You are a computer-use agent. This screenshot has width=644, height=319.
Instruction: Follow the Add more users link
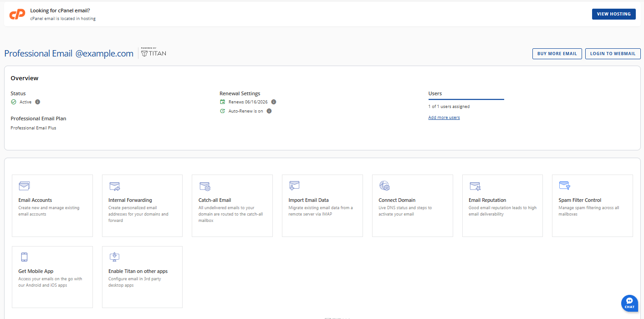[444, 118]
